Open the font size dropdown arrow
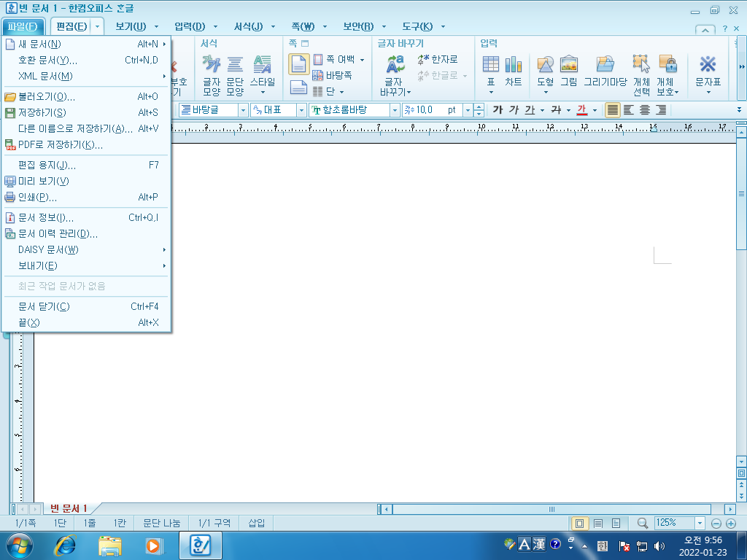This screenshot has width=747, height=560. 468,110
